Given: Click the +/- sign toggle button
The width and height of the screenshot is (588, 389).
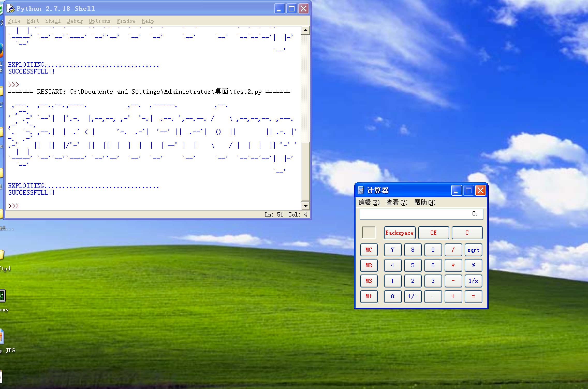Looking at the screenshot, I should tap(413, 297).
